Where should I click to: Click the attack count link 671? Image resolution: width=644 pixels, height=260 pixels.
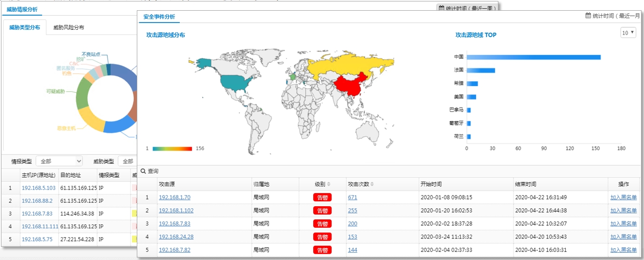pyautogui.click(x=352, y=197)
